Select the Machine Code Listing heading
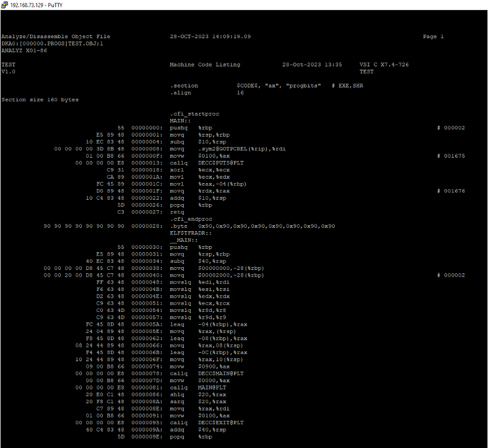The width and height of the screenshot is (488, 448). click(x=205, y=65)
